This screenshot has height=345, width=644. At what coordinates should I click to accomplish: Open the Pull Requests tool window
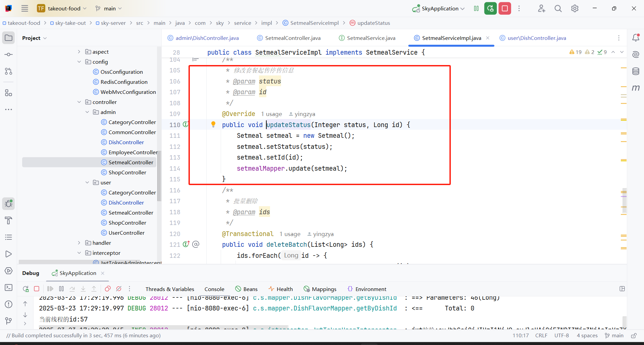click(9, 71)
